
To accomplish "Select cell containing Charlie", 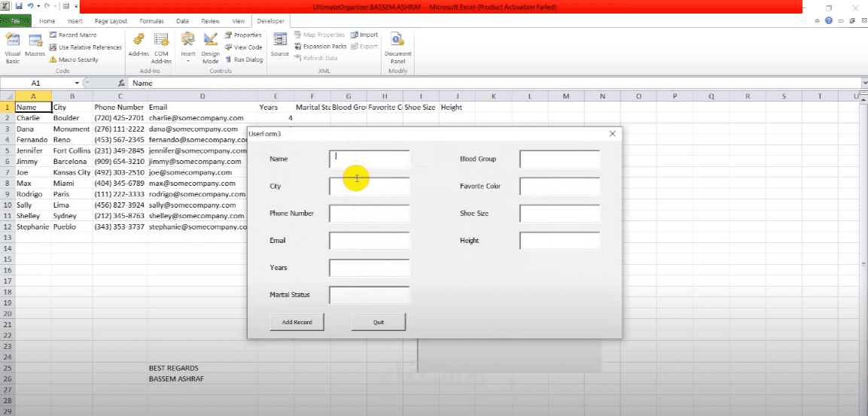I will [33, 118].
